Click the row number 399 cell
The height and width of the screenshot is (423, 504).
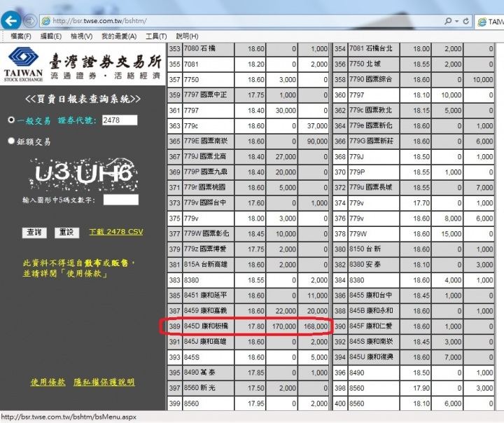tap(174, 403)
